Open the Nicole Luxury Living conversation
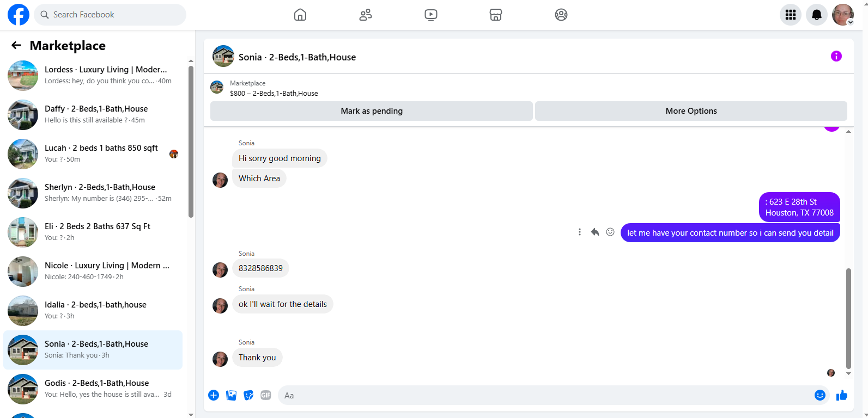 [x=93, y=272]
